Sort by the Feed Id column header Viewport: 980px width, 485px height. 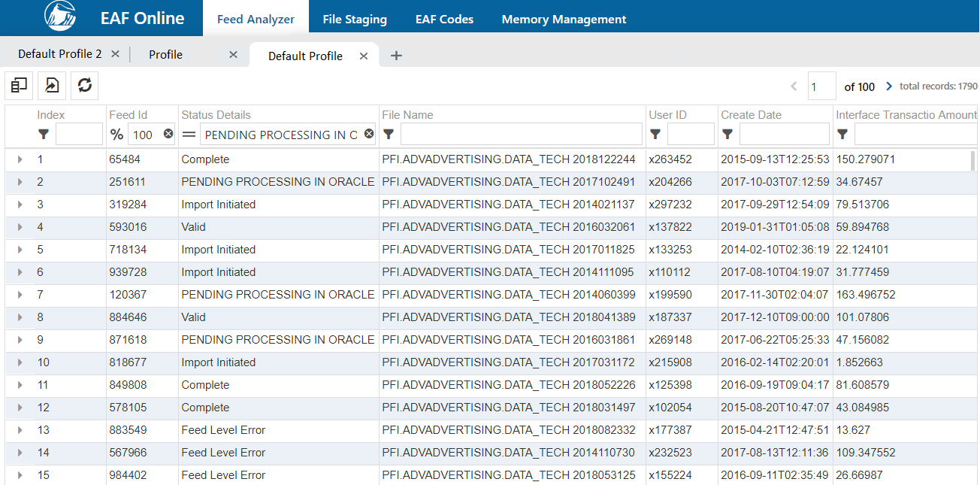129,115
